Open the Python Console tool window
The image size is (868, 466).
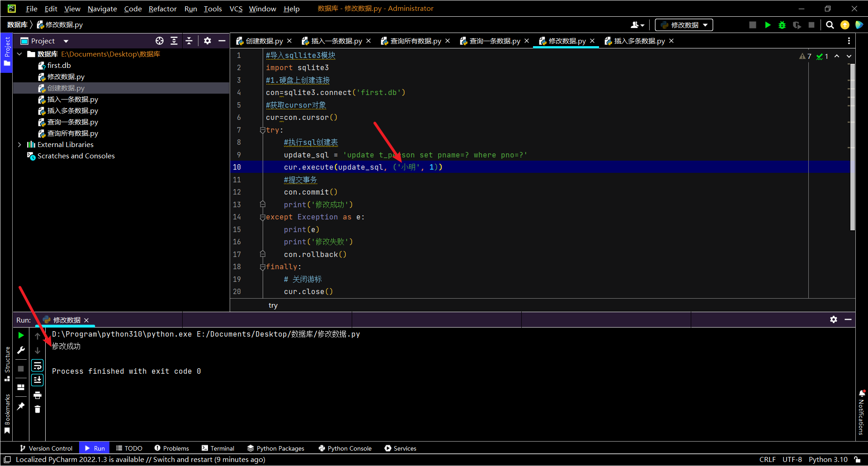pos(345,448)
